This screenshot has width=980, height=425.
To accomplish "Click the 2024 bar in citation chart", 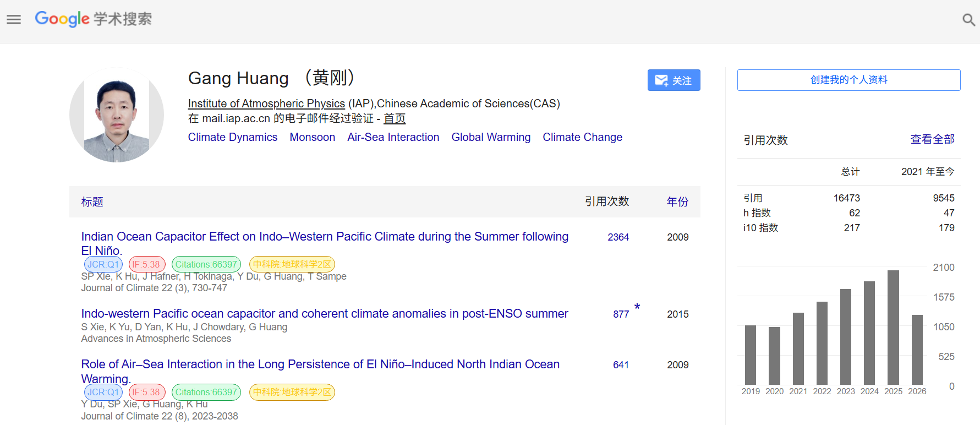I will [x=869, y=333].
